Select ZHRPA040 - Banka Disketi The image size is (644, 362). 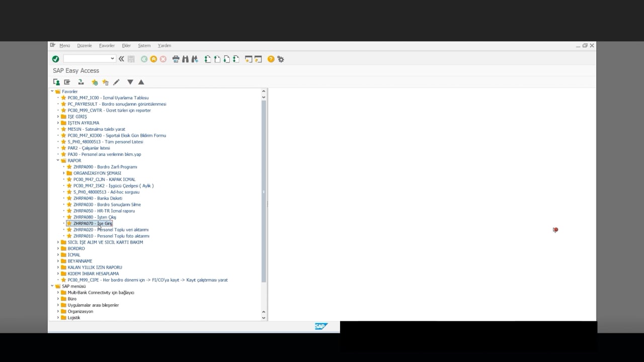[x=98, y=198]
